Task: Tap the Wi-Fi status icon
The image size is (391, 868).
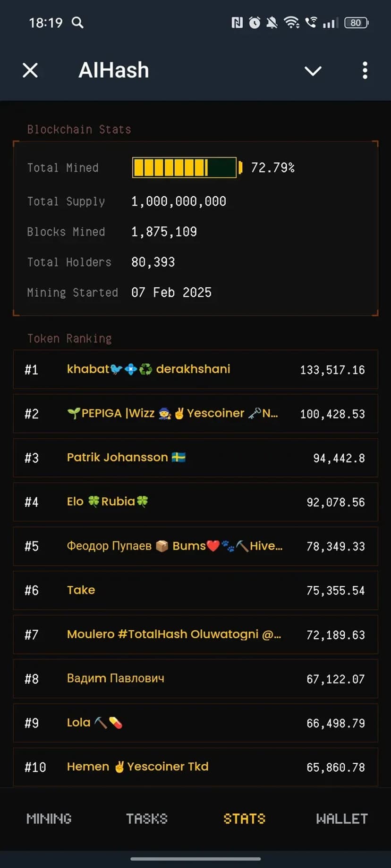Action: pyautogui.click(x=291, y=23)
